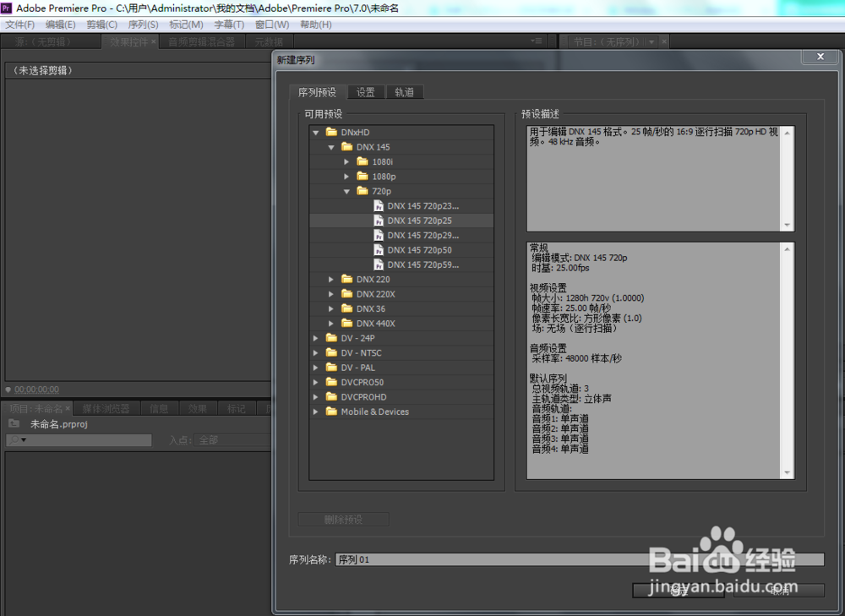845x616 pixels.
Task: Open the source panel group options menu
Action: 536,41
